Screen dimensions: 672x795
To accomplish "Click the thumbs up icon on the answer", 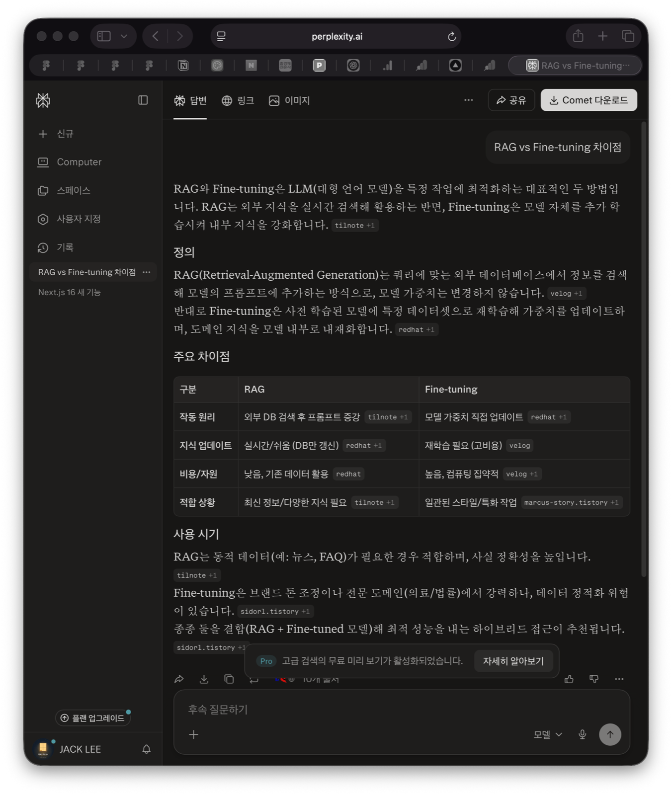I will click(569, 679).
